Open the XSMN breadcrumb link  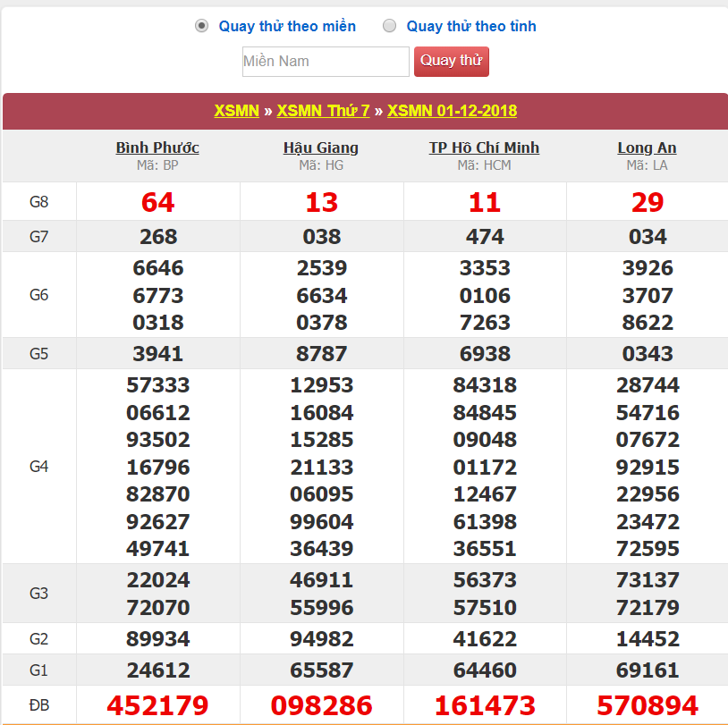[x=236, y=111]
